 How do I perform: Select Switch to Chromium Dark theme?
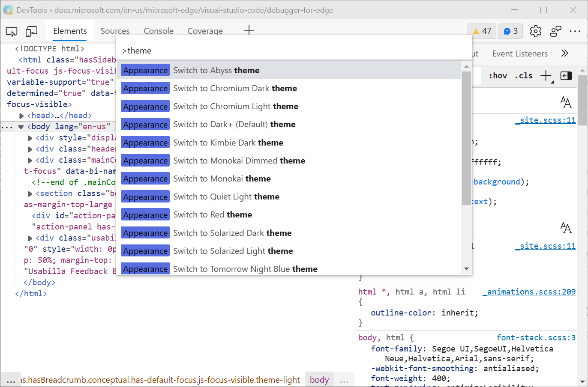pos(289,88)
